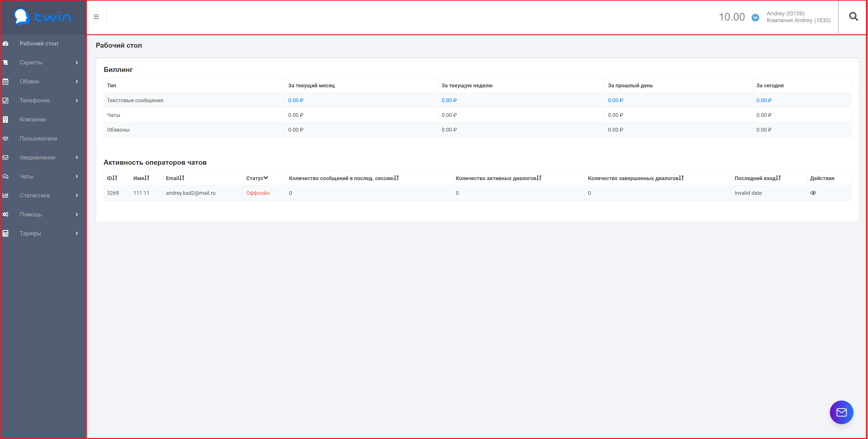Viewport: 868px width, 439px height.
Task: Click Компания Andrey (1830) text in header
Action: point(799,21)
